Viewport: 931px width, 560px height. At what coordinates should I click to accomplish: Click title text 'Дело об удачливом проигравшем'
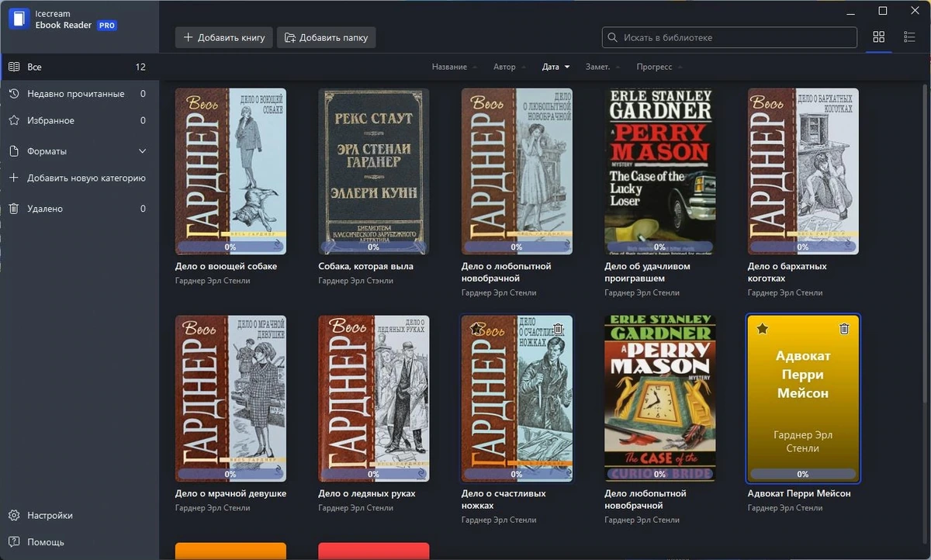pos(647,271)
